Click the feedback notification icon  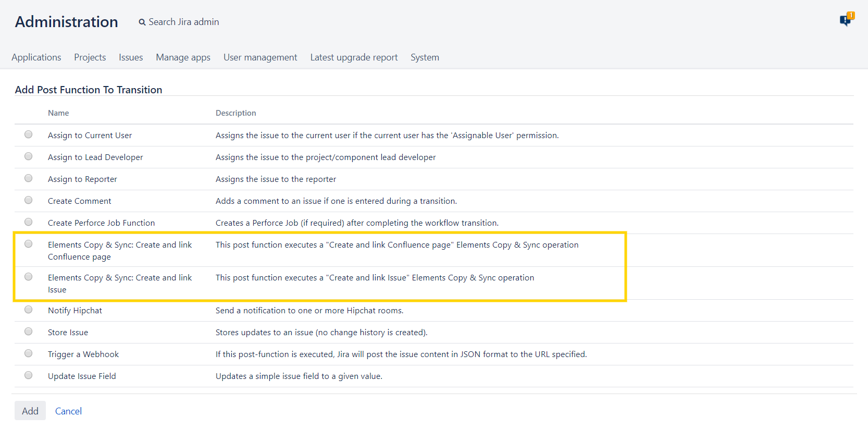(845, 20)
